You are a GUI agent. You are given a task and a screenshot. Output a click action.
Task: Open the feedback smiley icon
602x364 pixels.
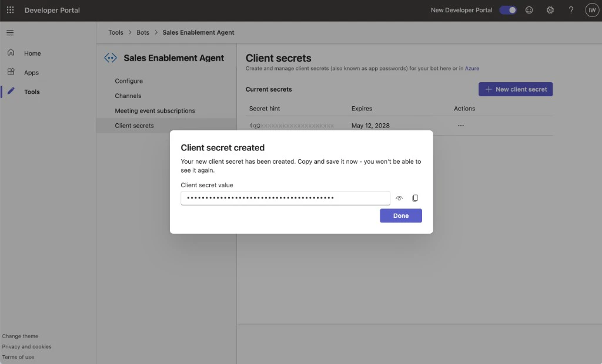(529, 10)
